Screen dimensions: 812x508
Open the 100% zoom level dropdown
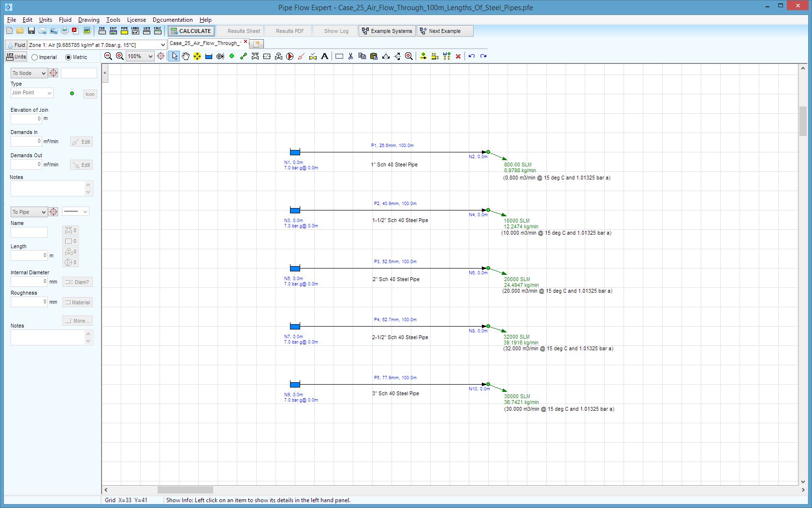coord(150,56)
